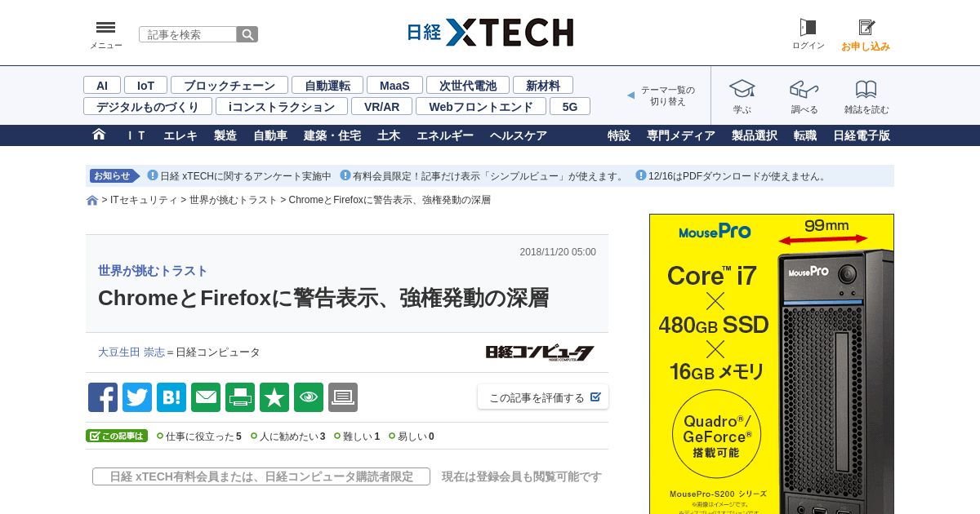Click the green star favorite icon
Image resolution: width=980 pixels, height=514 pixels.
pos(274,397)
